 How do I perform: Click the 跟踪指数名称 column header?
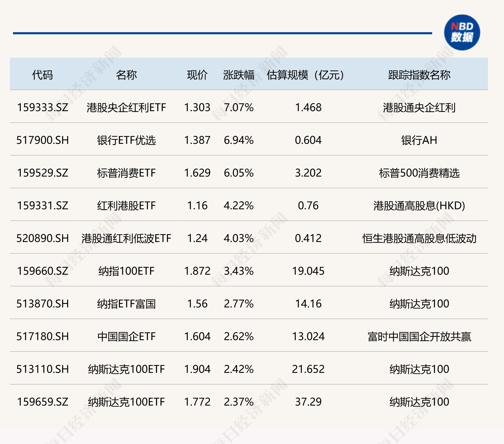point(419,75)
